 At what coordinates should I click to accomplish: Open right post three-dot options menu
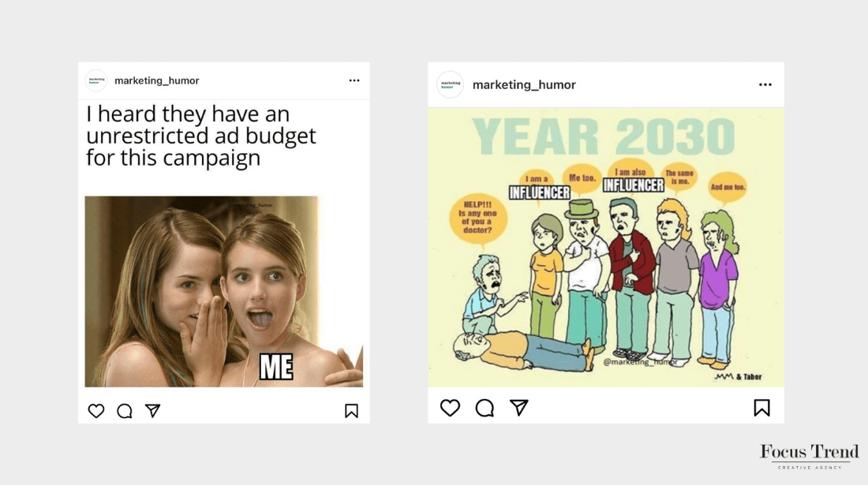(765, 84)
